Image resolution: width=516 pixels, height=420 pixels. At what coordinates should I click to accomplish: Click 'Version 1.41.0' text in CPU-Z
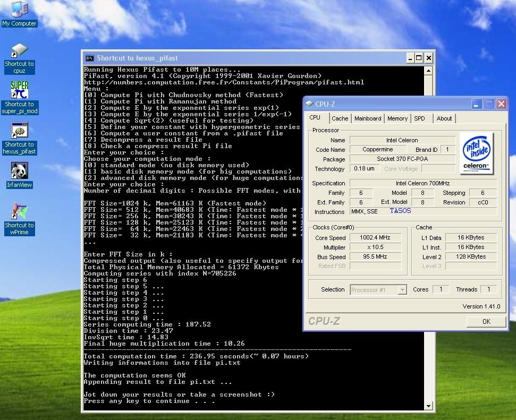[481, 306]
